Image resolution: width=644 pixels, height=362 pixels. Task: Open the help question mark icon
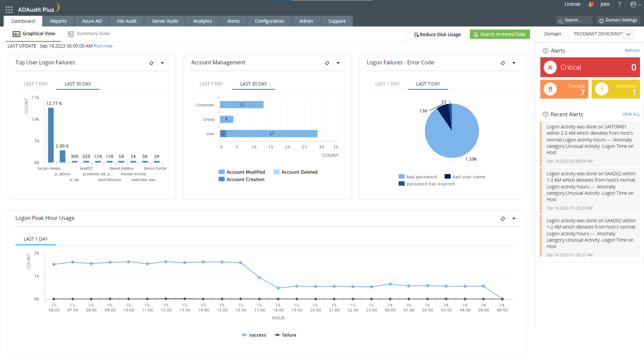[620, 4]
